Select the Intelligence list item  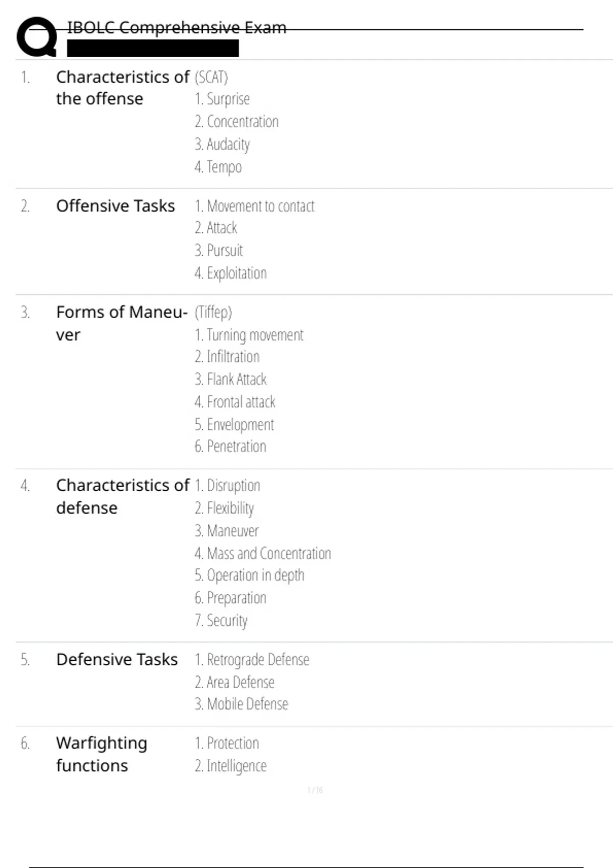(x=230, y=766)
